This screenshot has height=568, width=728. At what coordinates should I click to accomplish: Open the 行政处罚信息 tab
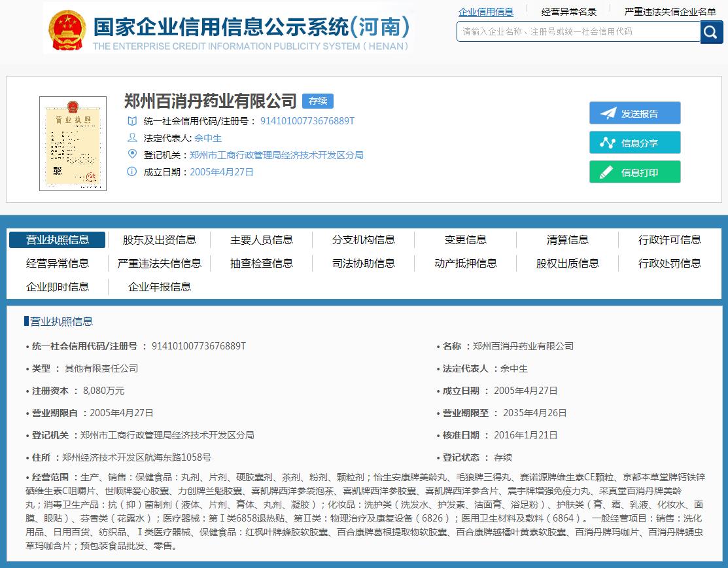point(668,264)
